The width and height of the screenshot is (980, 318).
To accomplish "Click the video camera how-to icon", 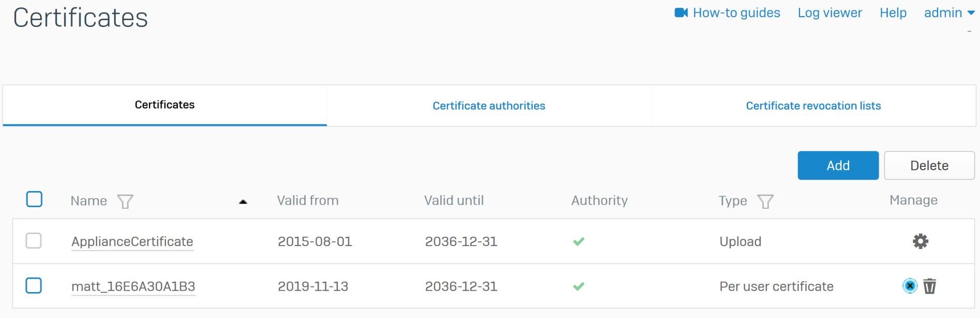I will 681,12.
